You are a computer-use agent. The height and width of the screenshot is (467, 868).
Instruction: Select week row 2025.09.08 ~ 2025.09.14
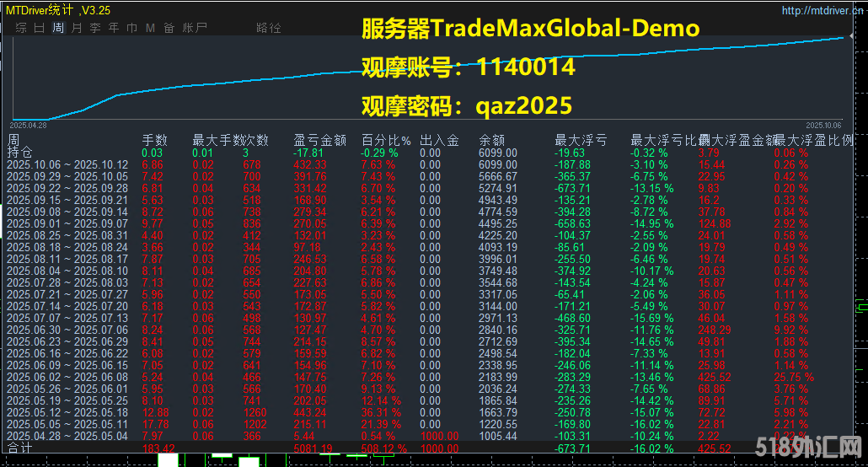[x=67, y=212]
